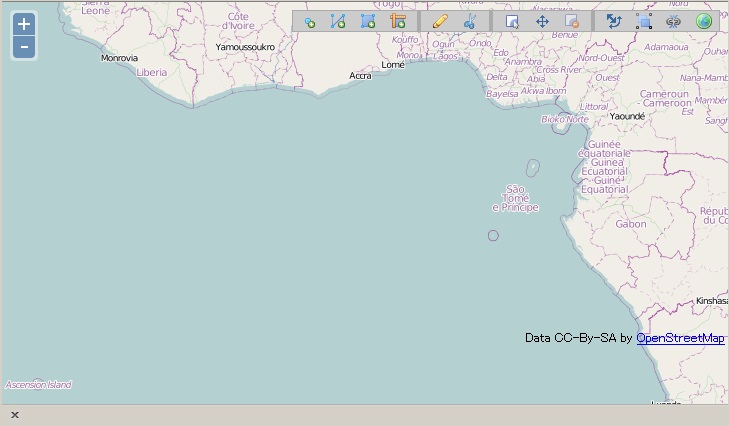Viewport: 729px width, 426px height.
Task: Close the bottom panel with the X
Action: coord(15,415)
